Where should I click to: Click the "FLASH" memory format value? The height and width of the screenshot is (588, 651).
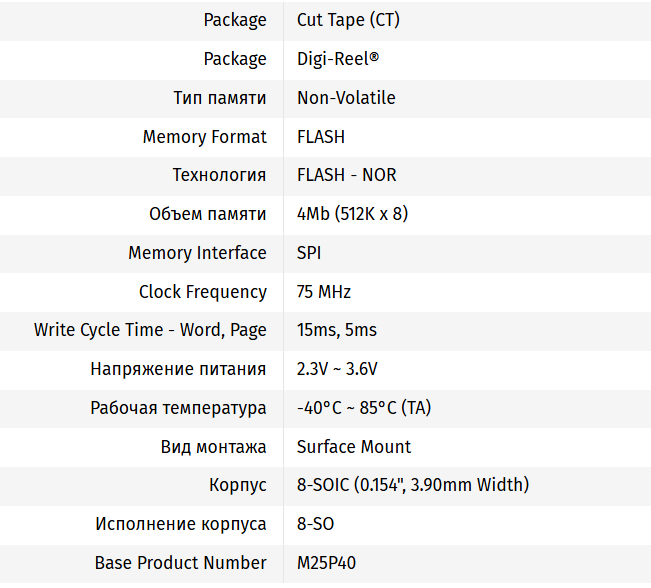[321, 137]
